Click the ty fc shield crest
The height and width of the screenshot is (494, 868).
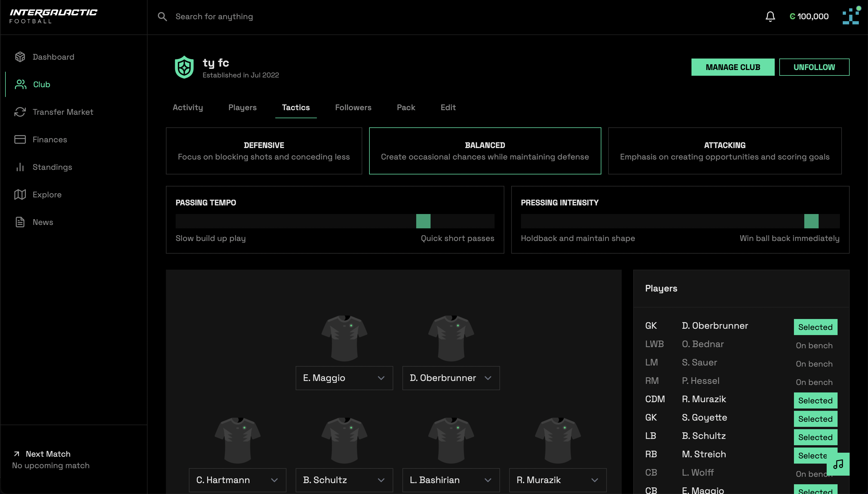tap(184, 67)
